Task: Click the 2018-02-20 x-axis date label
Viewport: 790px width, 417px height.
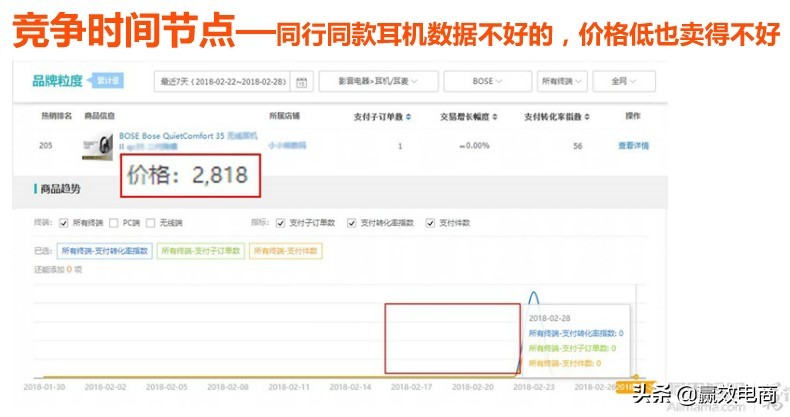Action: [473, 387]
